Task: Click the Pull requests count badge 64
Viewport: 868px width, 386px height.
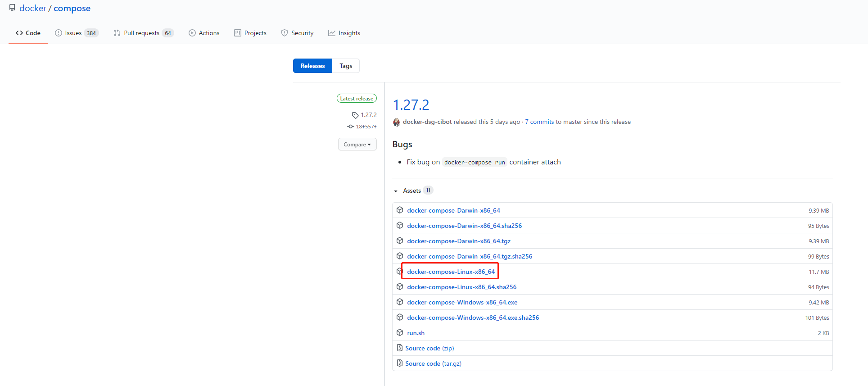Action: pyautogui.click(x=168, y=33)
